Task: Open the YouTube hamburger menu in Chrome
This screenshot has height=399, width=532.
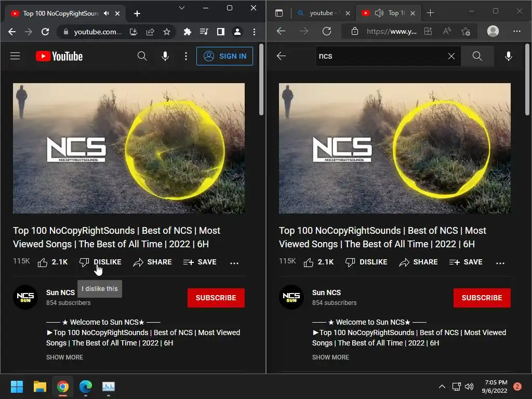Action: 15,56
